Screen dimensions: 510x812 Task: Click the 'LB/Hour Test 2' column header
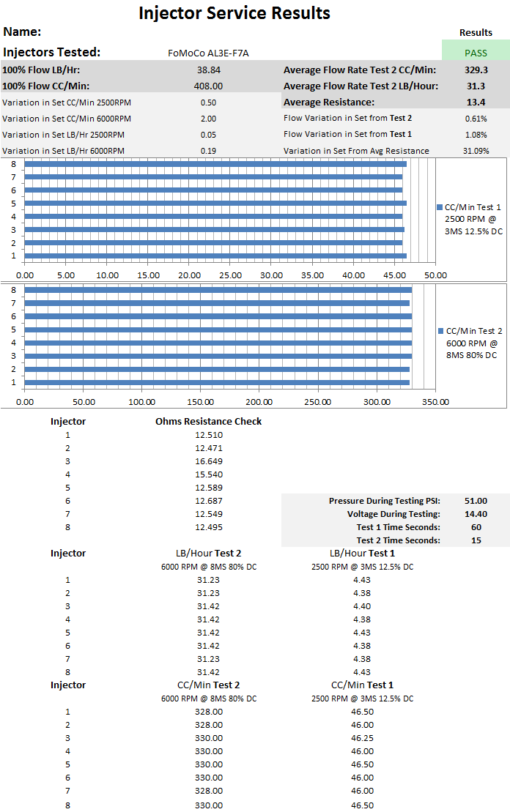point(208,554)
